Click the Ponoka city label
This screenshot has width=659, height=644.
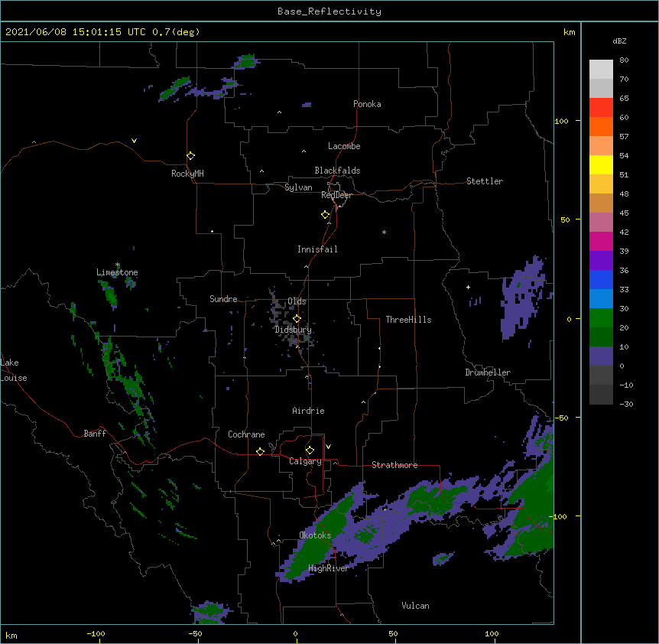coord(367,104)
